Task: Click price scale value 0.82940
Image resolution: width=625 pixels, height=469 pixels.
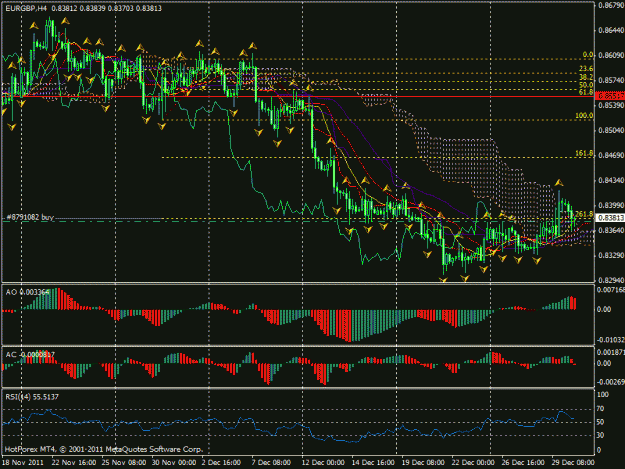Action: tap(611, 280)
